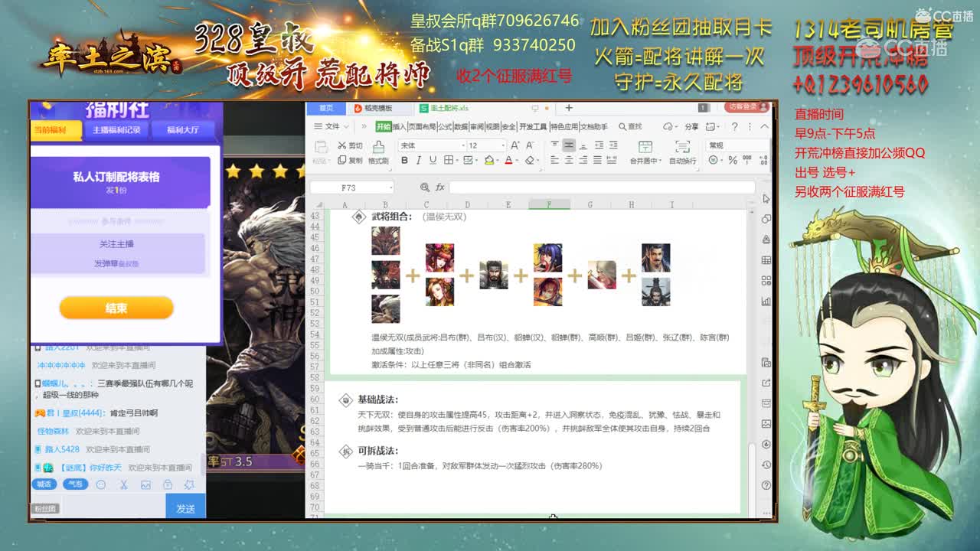This screenshot has width=980, height=551.
Task: Click the formula bar input field
Action: coord(601,187)
